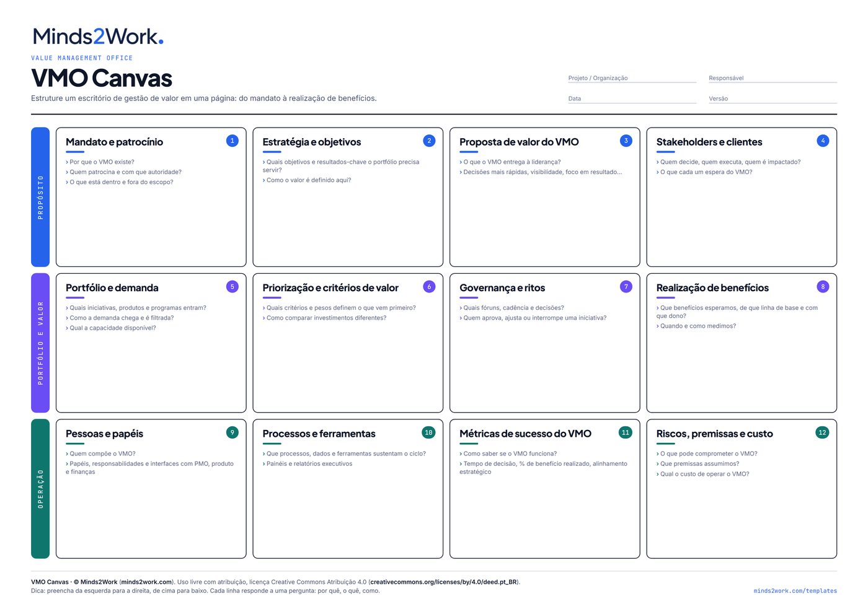This screenshot has height=614, width=868.
Task: Click the purple number 6 Priorização badge
Action: (x=429, y=286)
